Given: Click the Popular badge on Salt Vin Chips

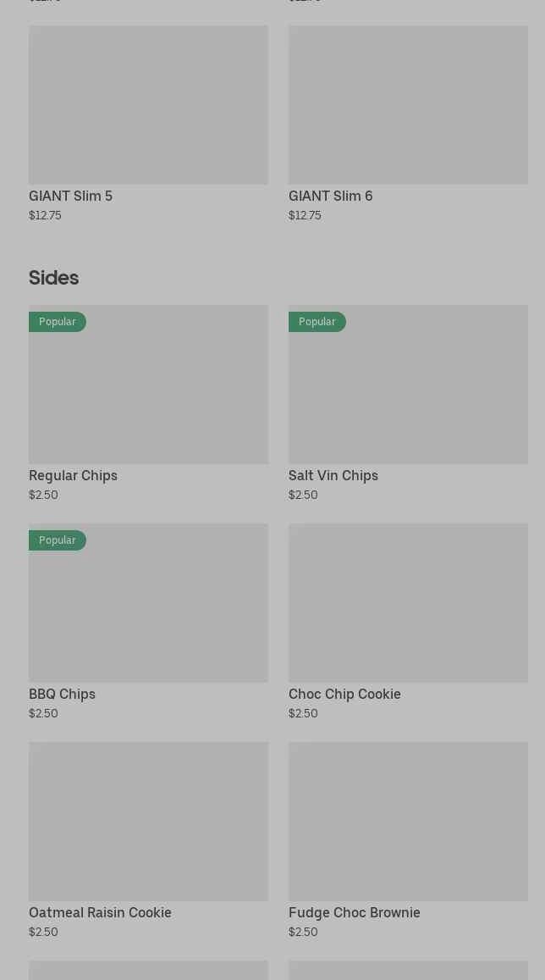Looking at the screenshot, I should (x=317, y=322).
